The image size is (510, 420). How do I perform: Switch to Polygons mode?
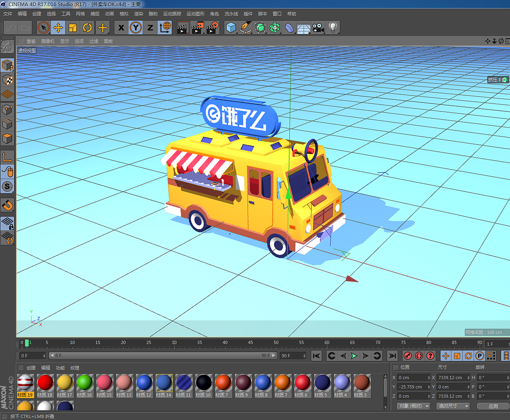point(8,139)
